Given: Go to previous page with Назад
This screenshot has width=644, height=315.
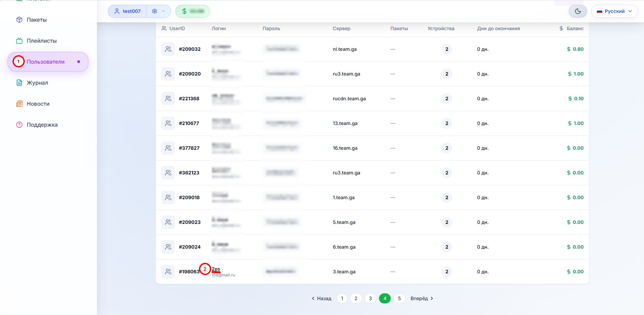Looking at the screenshot, I should (321, 298).
